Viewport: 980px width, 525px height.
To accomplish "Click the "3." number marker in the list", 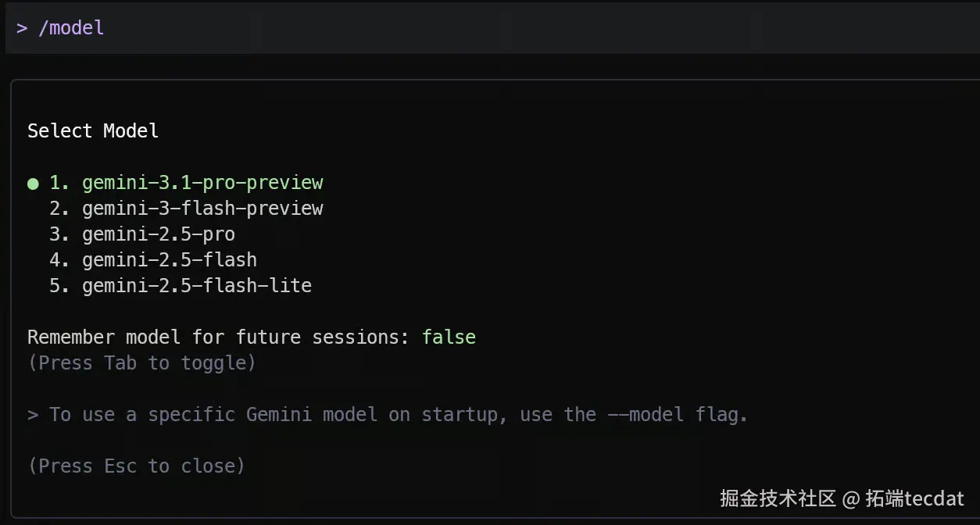I will click(x=60, y=234).
